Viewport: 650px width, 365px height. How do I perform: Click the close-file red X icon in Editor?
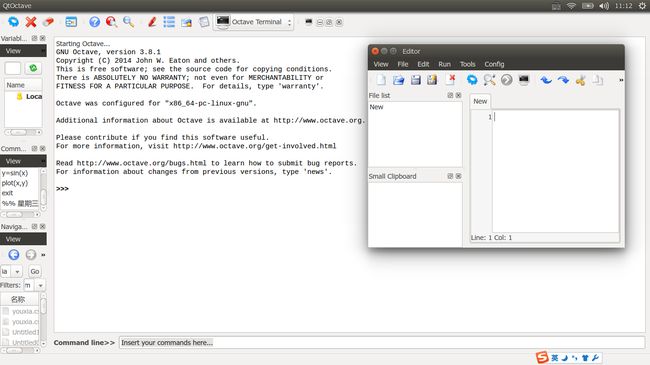click(x=450, y=80)
